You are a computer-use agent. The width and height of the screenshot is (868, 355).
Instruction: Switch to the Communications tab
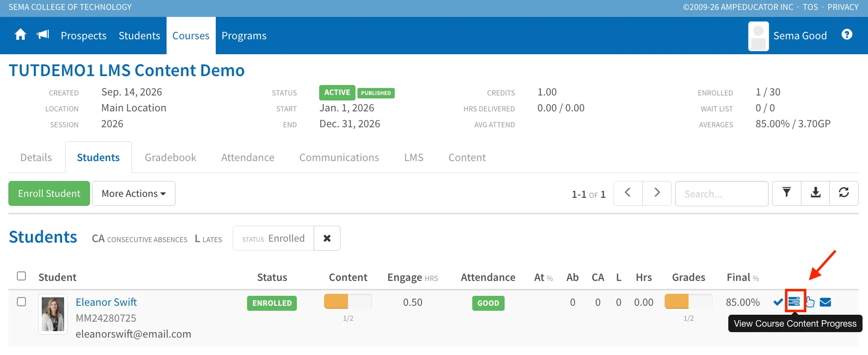coord(339,158)
